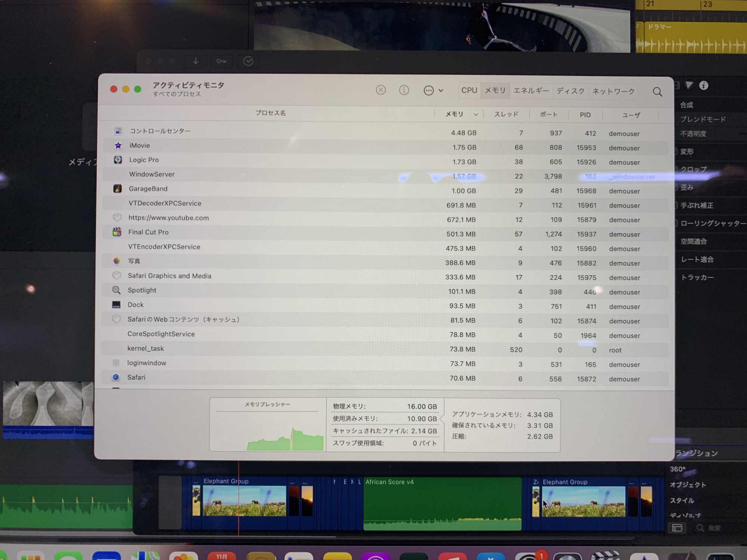Open the video inspector filter triangle icon
Image resolution: width=747 pixels, height=560 pixels.
click(x=689, y=85)
